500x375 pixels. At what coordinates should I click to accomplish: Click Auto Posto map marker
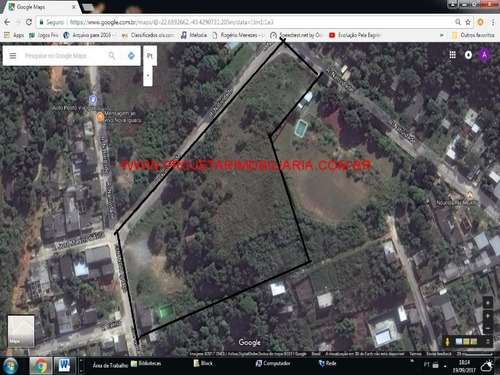93,99
